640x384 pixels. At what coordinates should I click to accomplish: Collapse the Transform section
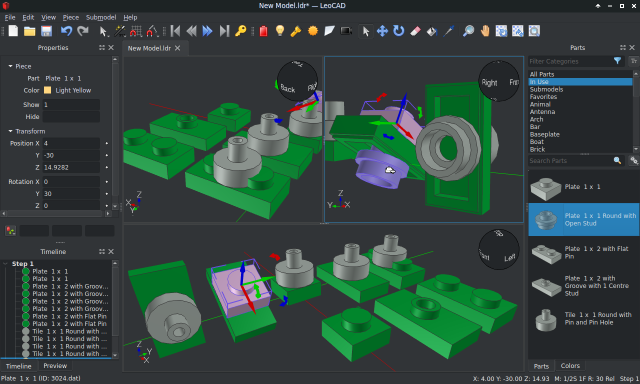point(11,131)
